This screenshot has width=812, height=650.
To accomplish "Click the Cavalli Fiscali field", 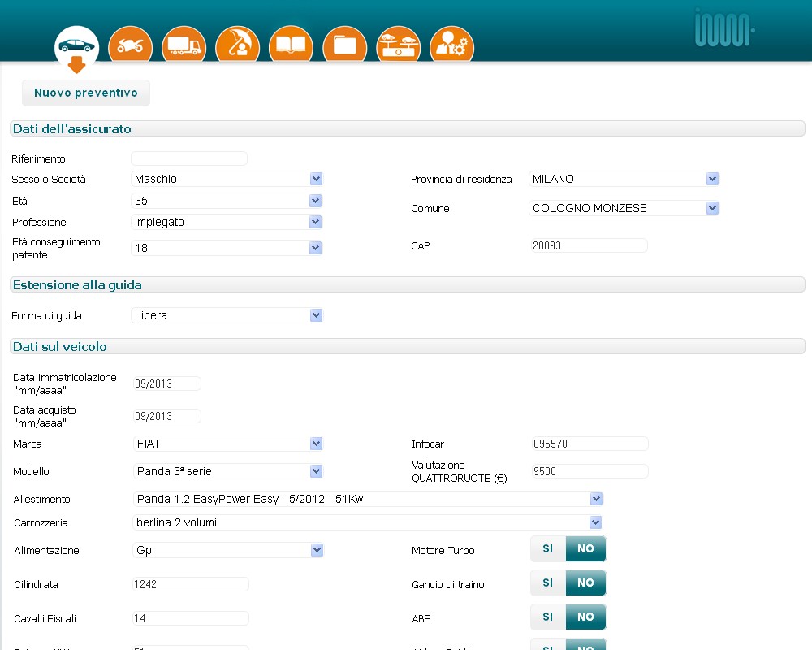I will [x=191, y=618].
